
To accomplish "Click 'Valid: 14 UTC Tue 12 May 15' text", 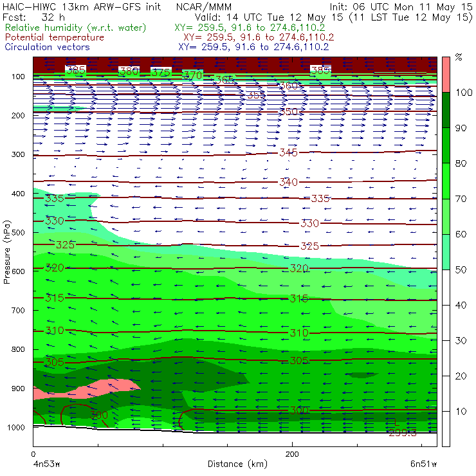I will (x=270, y=17).
